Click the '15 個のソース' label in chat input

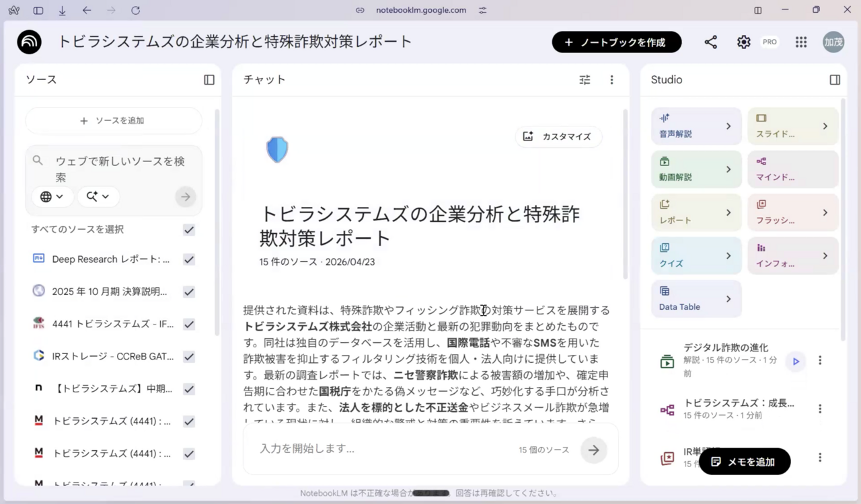(x=544, y=450)
